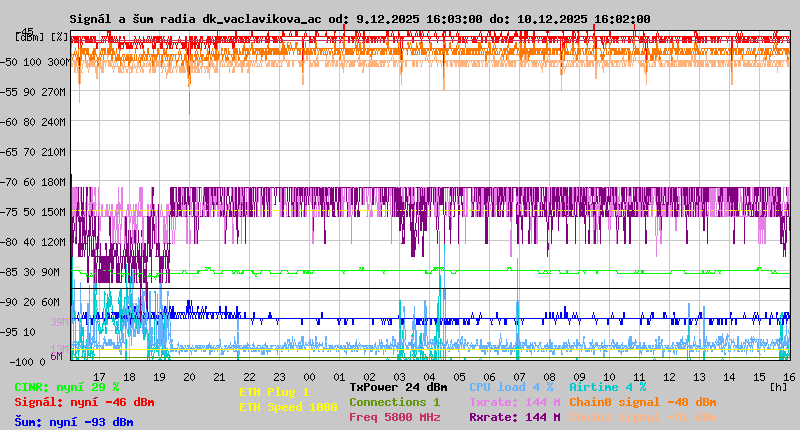800x430 pixels.
Task: Click the '[dBm]' axis unit label
Action: (30, 37)
